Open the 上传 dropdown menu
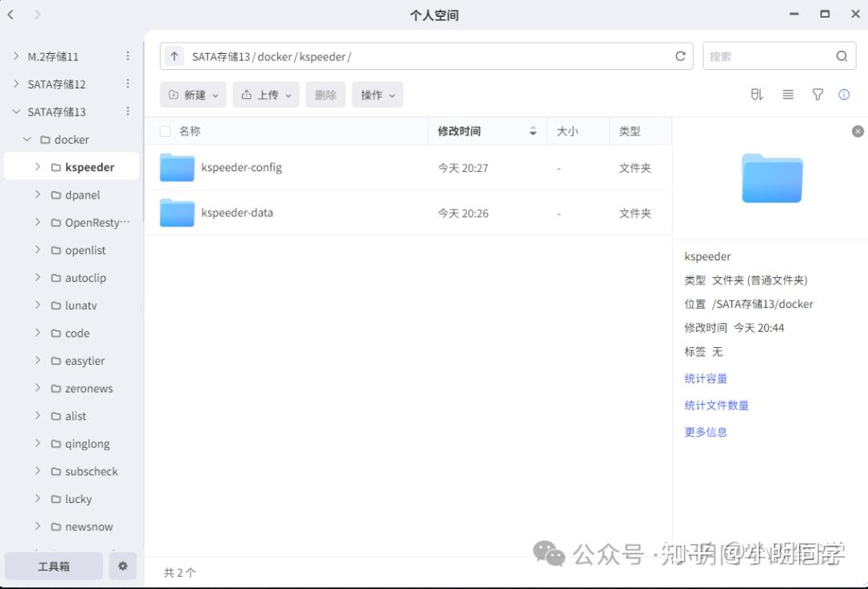This screenshot has height=589, width=868. (x=265, y=94)
